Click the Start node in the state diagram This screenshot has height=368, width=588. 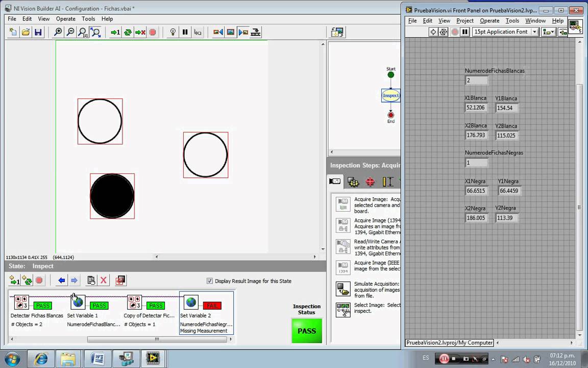click(391, 75)
